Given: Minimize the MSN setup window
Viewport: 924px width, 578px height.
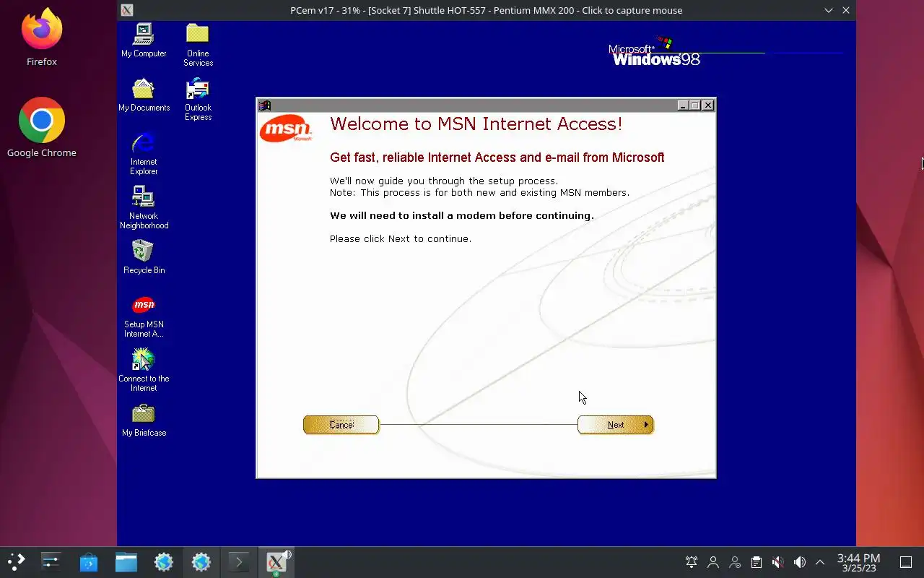Looking at the screenshot, I should pos(683,105).
